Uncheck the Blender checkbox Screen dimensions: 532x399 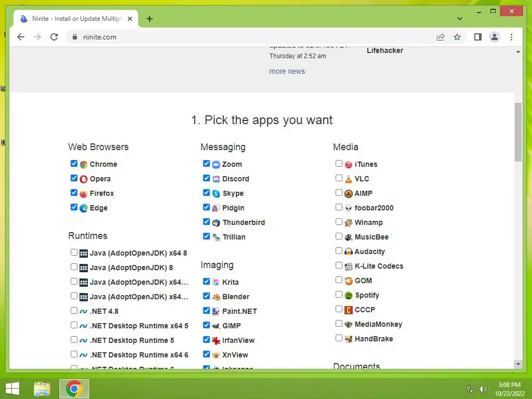[x=206, y=296]
